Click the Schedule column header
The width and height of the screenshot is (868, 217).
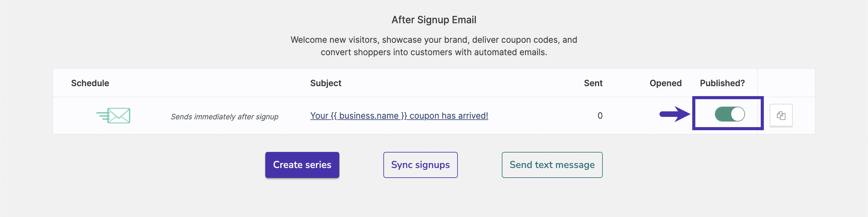pyautogui.click(x=90, y=83)
